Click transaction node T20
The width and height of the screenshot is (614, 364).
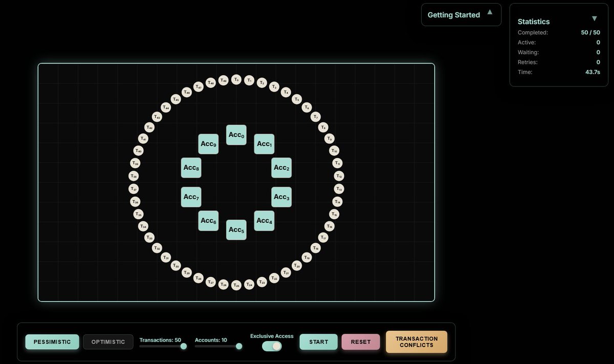pos(297,265)
